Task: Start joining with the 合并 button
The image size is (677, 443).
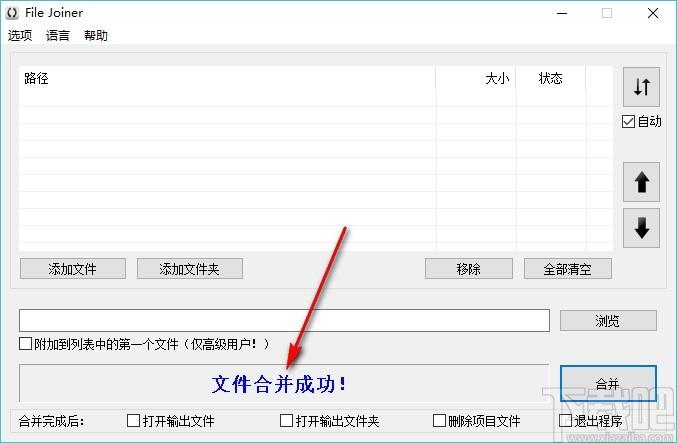Action: (608, 384)
